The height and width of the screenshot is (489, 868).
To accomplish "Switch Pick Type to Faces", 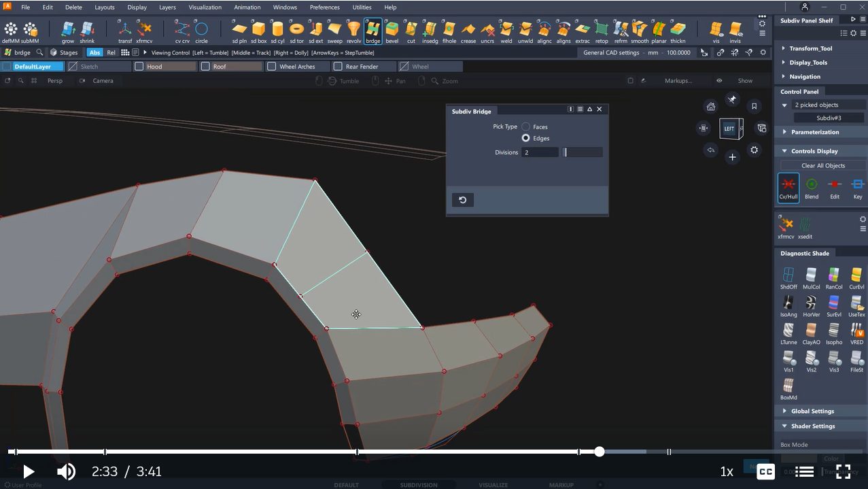I will point(527,126).
